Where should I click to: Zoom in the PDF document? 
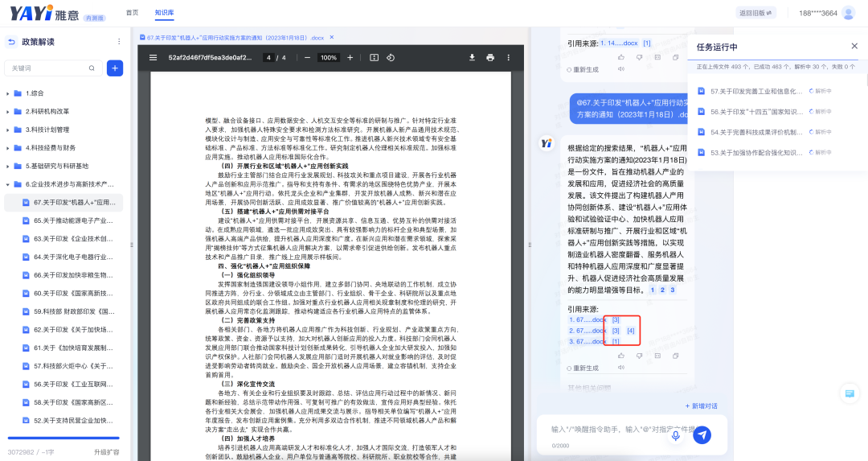click(x=350, y=58)
